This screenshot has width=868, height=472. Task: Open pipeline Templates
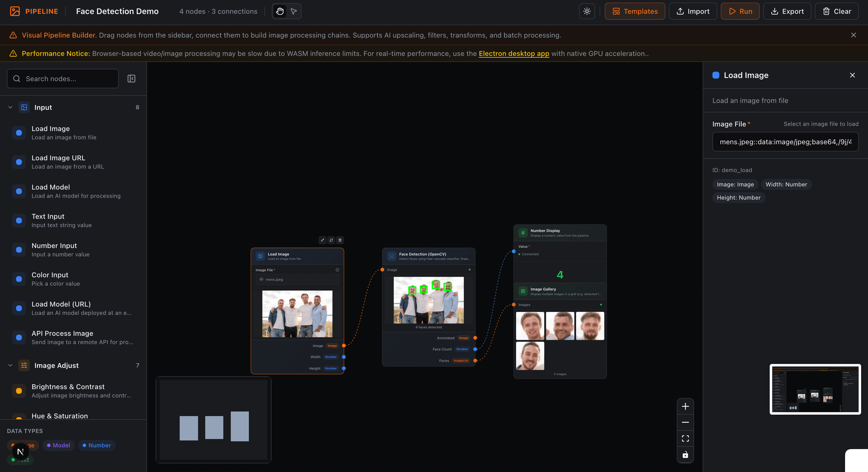click(x=634, y=11)
